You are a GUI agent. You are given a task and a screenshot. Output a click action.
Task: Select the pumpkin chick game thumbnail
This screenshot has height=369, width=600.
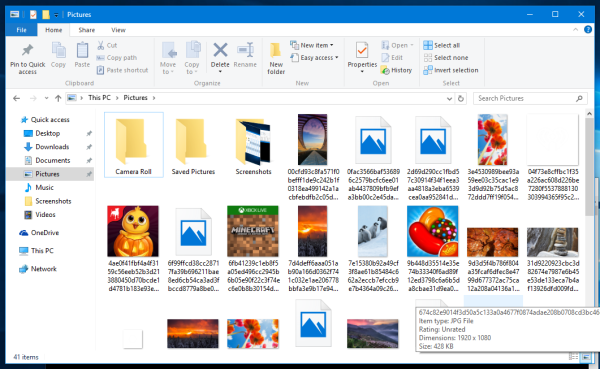pyautogui.click(x=133, y=231)
